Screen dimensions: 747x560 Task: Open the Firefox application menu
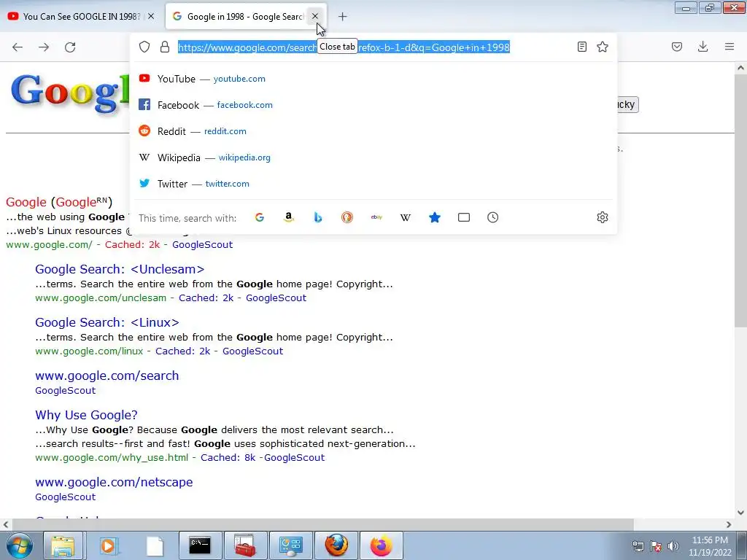pos(729,47)
